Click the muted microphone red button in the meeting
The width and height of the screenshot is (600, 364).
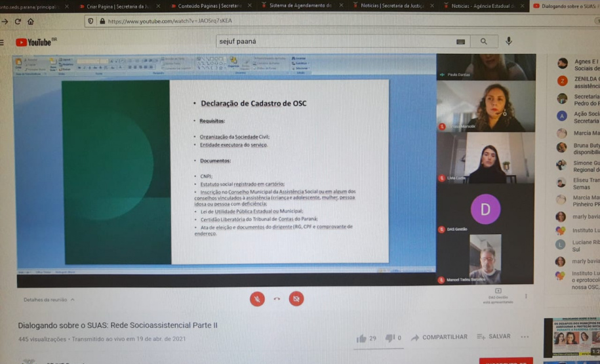coord(257,299)
